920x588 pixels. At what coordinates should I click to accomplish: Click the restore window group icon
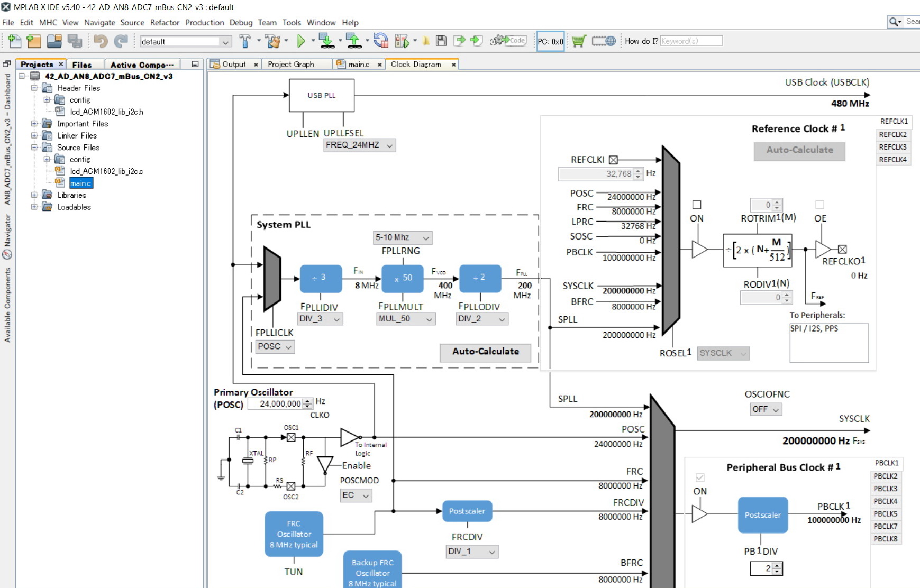(x=7, y=63)
